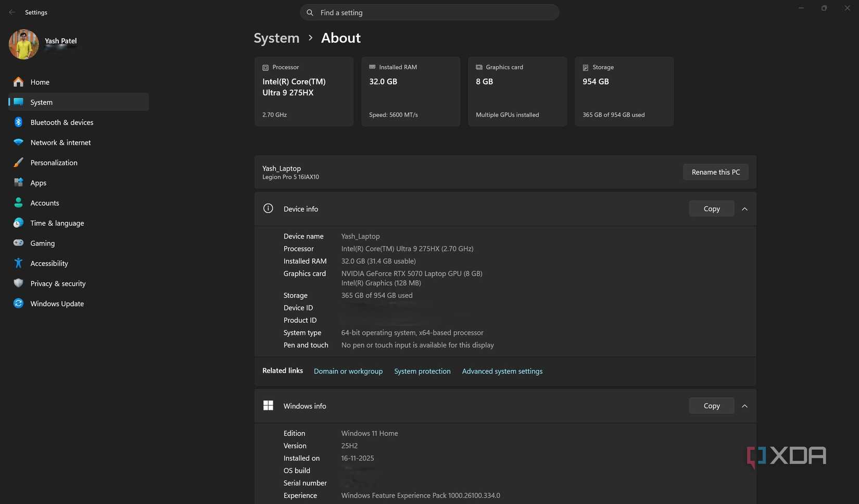Click the Accessibility figure icon
Screen dimensions: 859x504
[18, 263]
